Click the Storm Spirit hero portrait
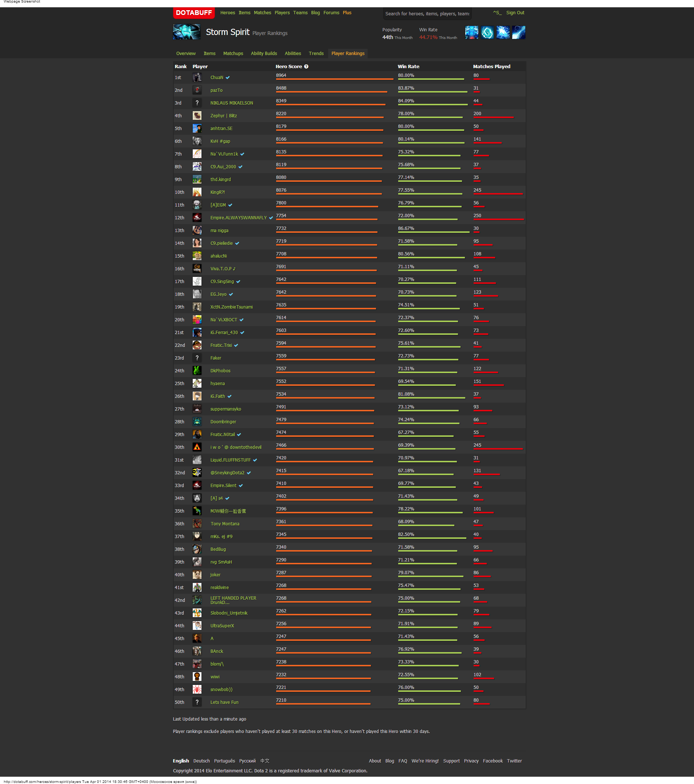694x784 pixels. 187,32
